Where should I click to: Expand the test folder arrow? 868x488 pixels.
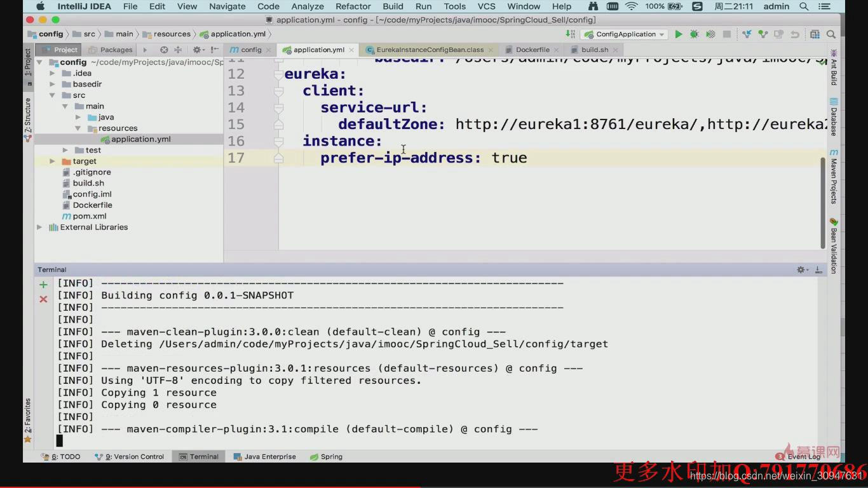pos(65,150)
